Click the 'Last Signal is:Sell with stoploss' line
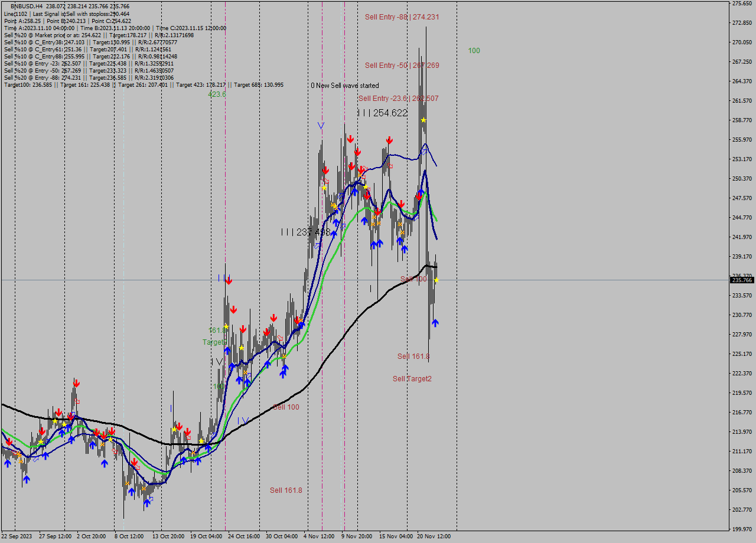 click(x=67, y=14)
